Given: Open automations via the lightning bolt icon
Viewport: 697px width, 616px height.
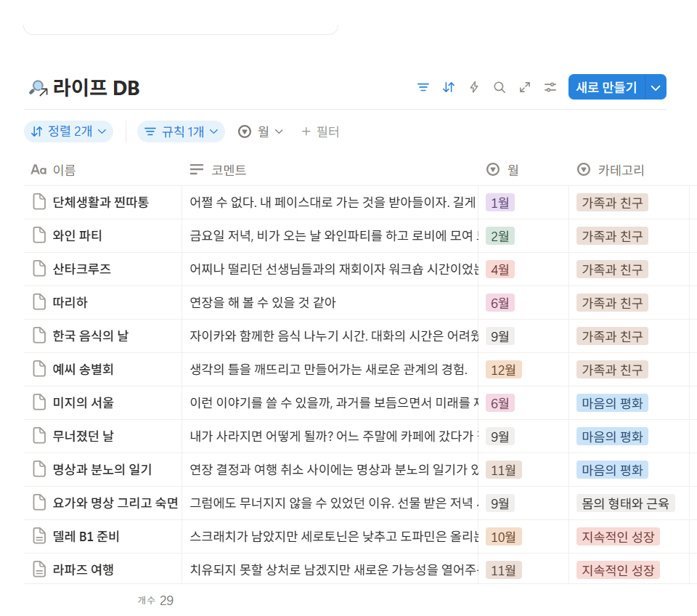Looking at the screenshot, I should click(x=474, y=87).
